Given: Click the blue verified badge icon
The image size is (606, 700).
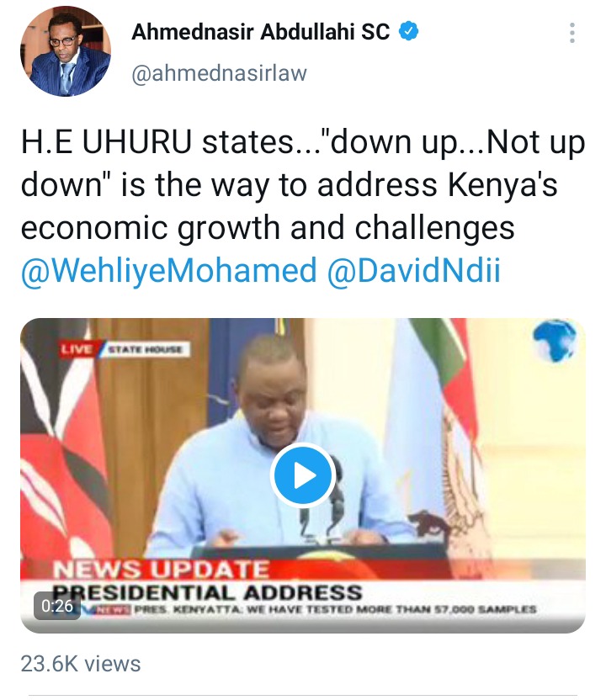Looking at the screenshot, I should (x=408, y=31).
